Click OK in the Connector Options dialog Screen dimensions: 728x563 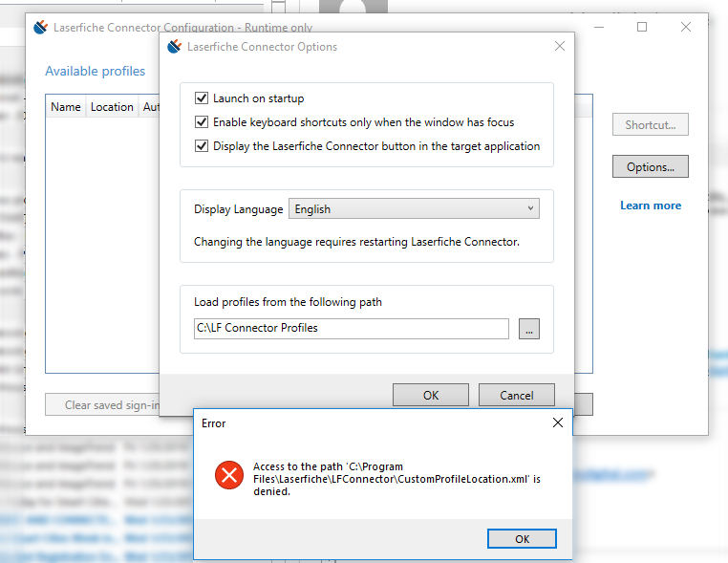tap(430, 396)
